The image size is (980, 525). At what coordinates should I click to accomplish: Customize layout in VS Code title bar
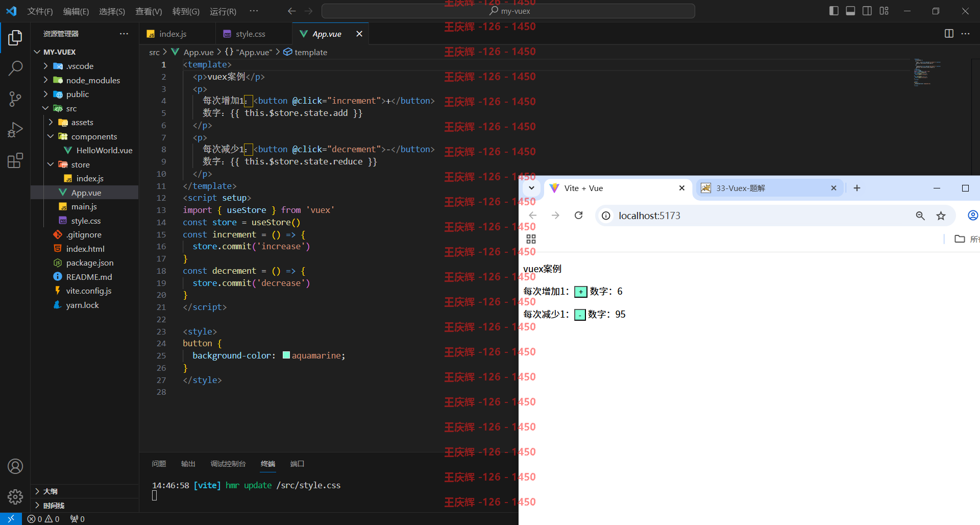[884, 11]
